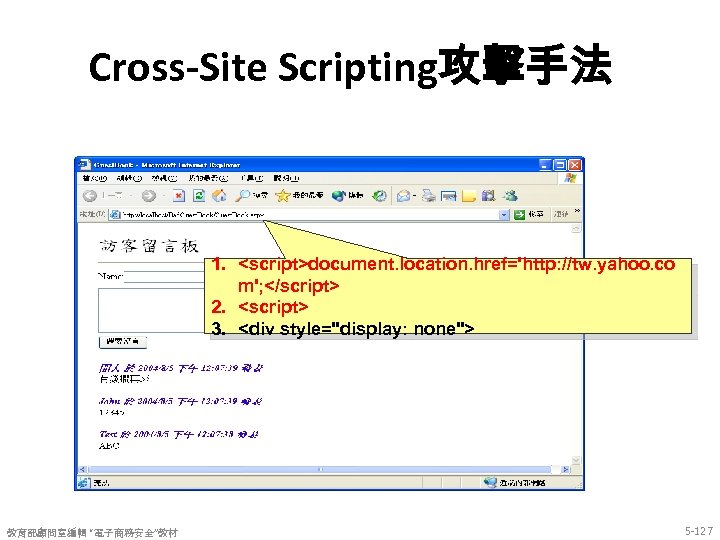Open the Back button history dropdown
The image size is (720, 540).
(x=131, y=196)
